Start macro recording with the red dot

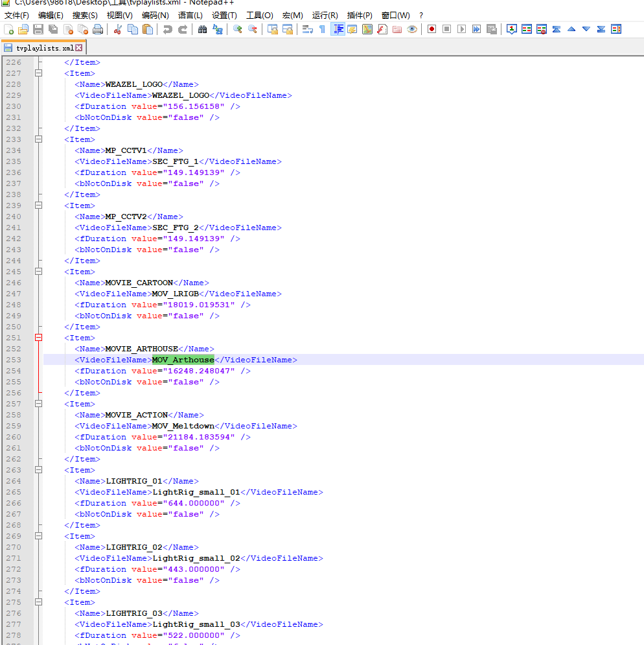[x=431, y=29]
